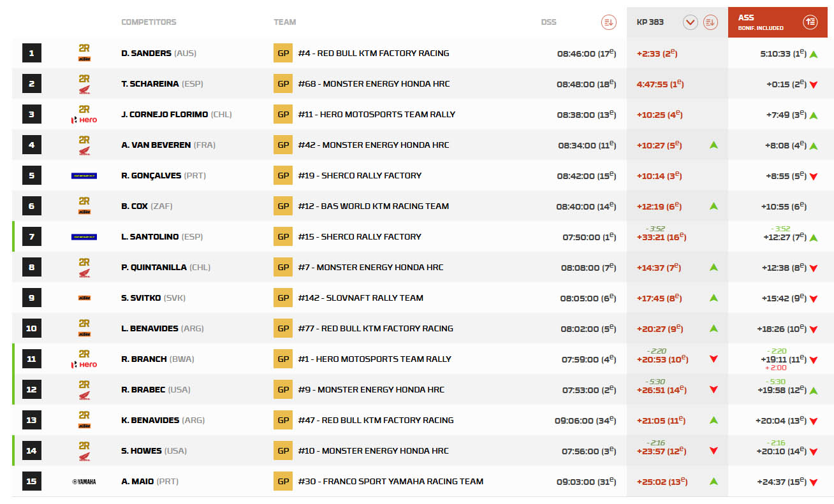Sort standings by DSS start time

[608, 22]
